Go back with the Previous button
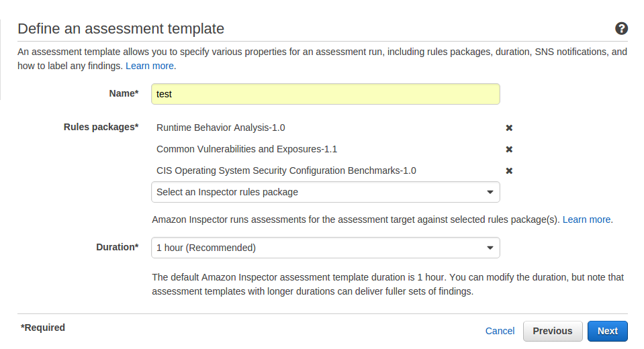 [553, 331]
